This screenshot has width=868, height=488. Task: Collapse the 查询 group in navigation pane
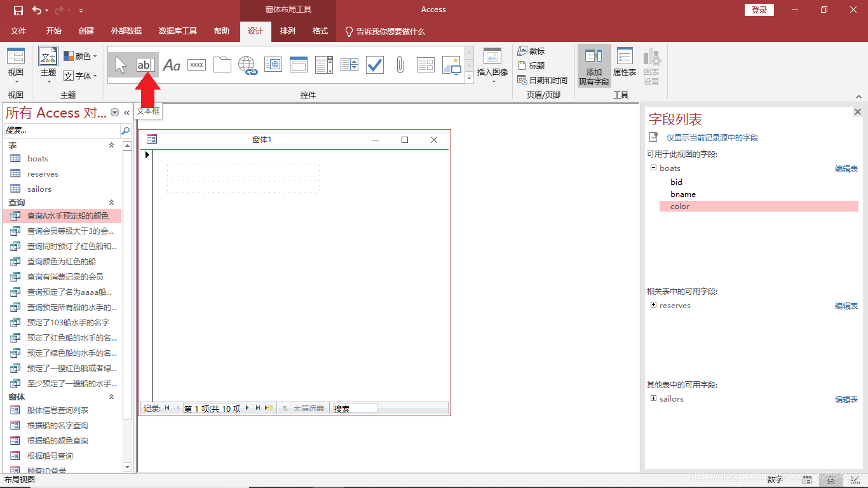click(112, 202)
